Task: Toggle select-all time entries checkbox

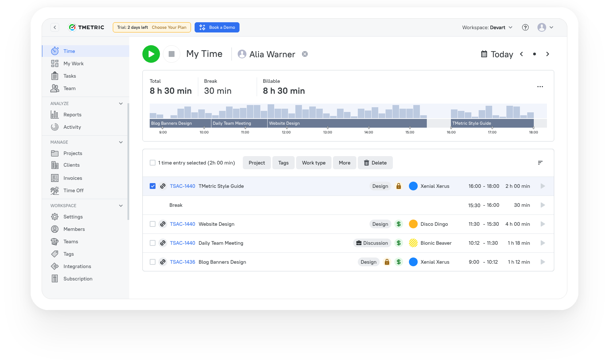Action: pyautogui.click(x=153, y=163)
